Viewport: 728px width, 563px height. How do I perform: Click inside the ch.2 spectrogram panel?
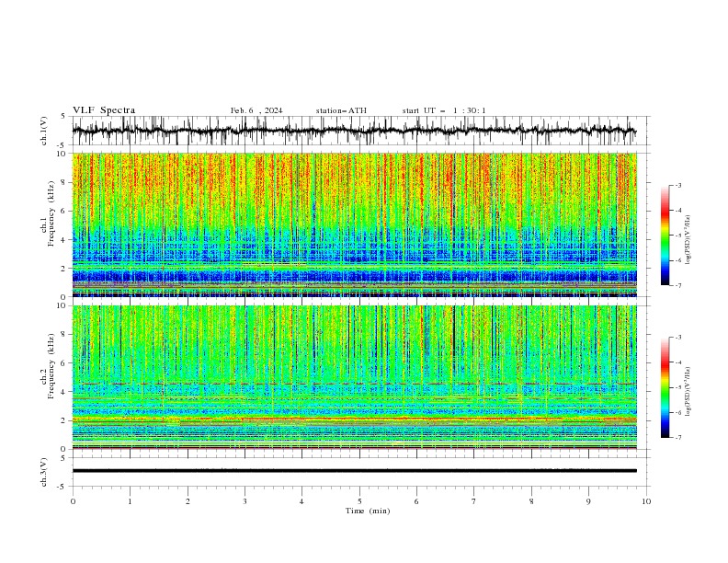[354, 377]
